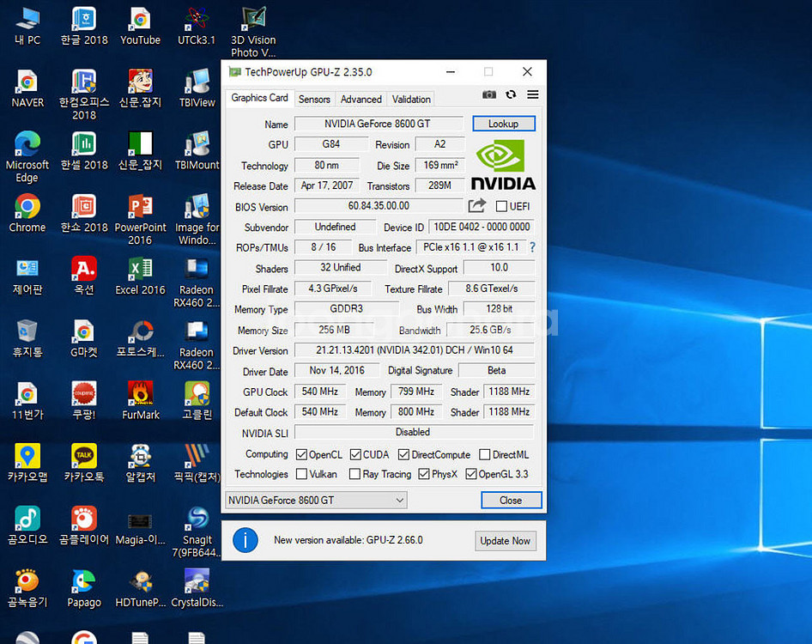Open the 카카오톡 desktop icon
The height and width of the screenshot is (644, 812).
84,463
